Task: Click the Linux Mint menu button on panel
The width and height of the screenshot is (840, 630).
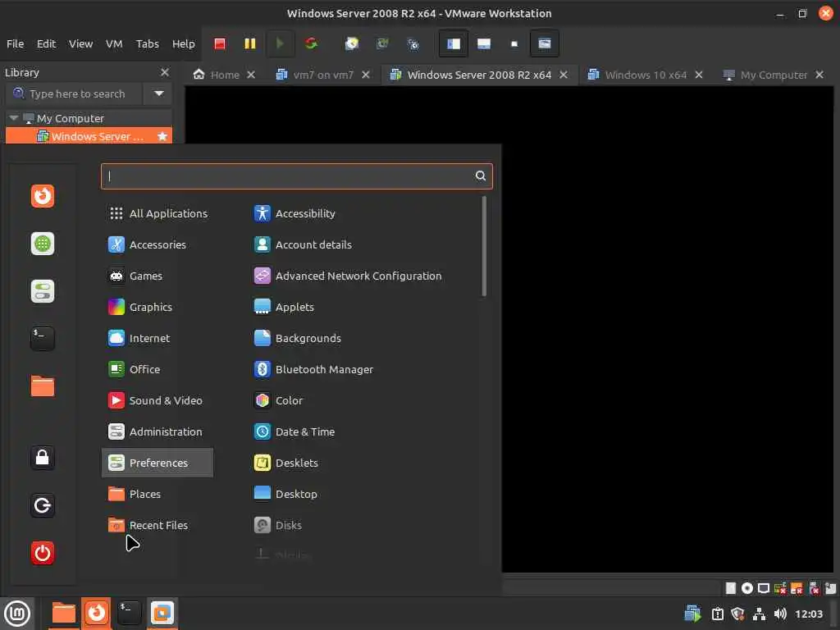Action: coord(17,614)
